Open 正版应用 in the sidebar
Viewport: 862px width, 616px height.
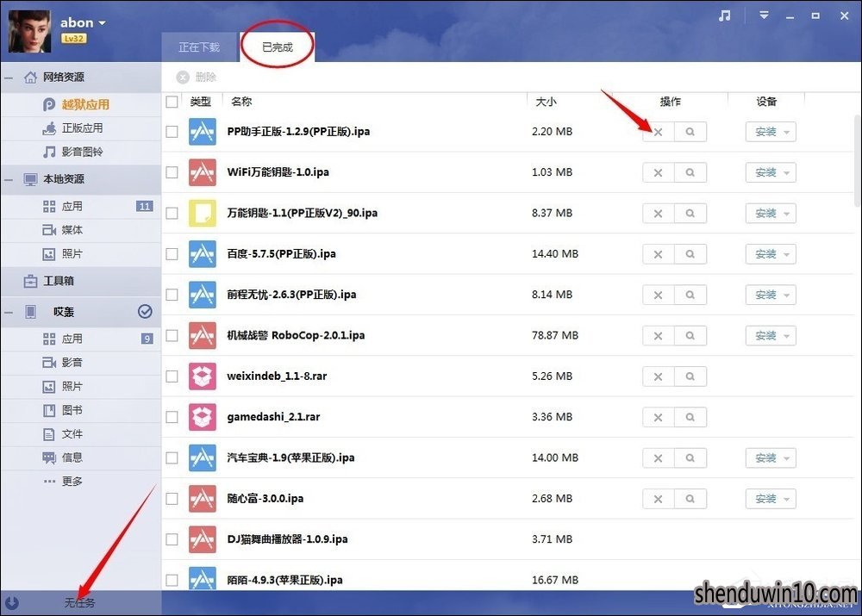pos(81,128)
